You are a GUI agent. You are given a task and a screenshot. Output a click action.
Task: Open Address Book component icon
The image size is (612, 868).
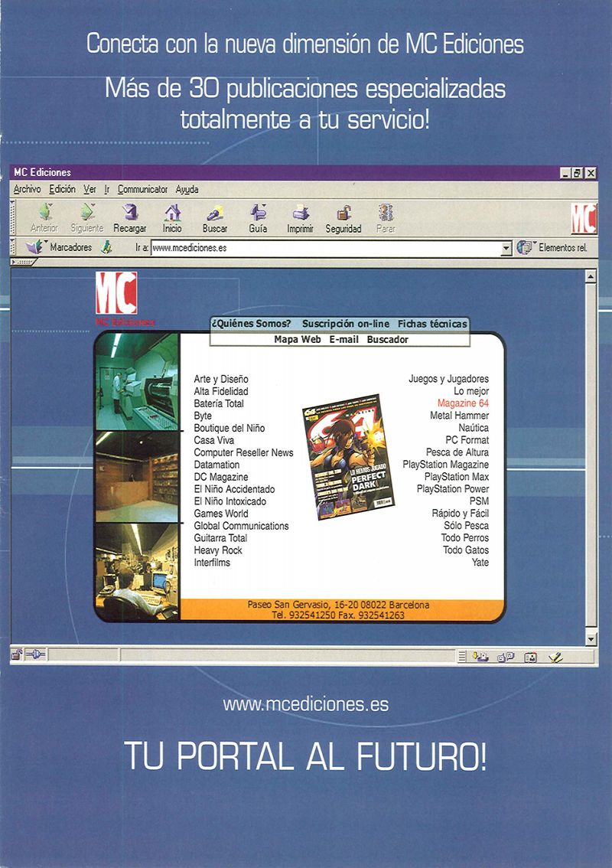[531, 657]
